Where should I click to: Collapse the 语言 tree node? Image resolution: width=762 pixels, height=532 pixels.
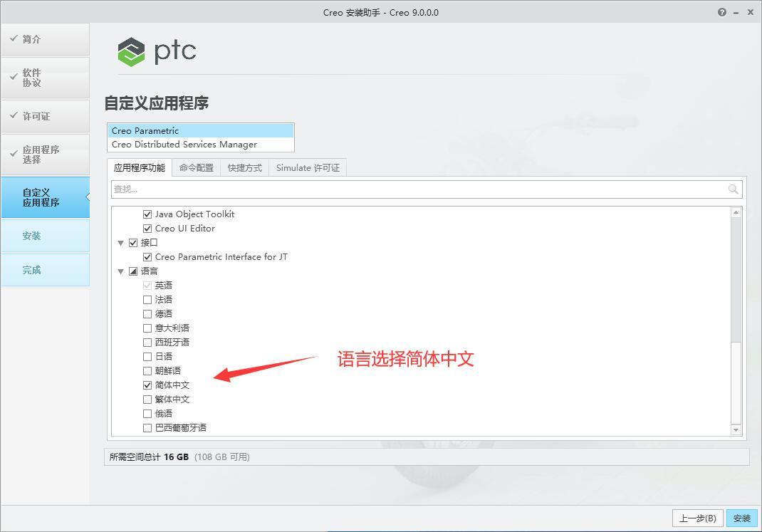tap(120, 271)
